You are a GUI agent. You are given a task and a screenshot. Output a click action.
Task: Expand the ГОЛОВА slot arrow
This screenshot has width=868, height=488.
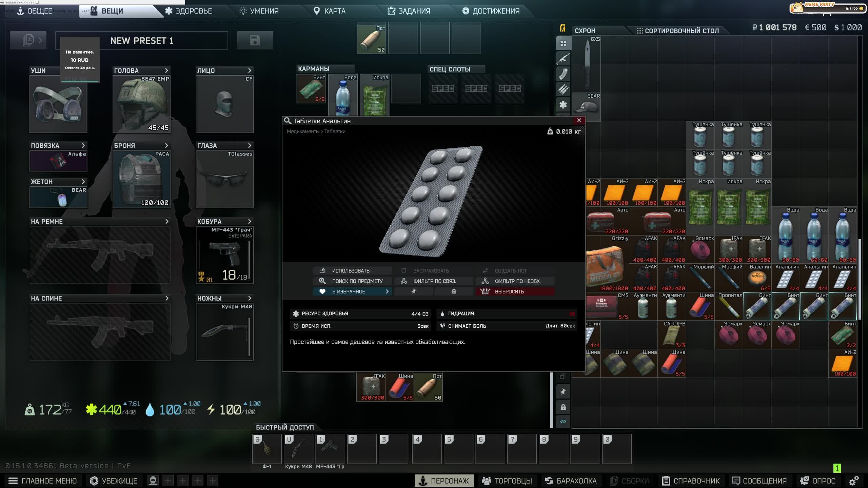166,70
